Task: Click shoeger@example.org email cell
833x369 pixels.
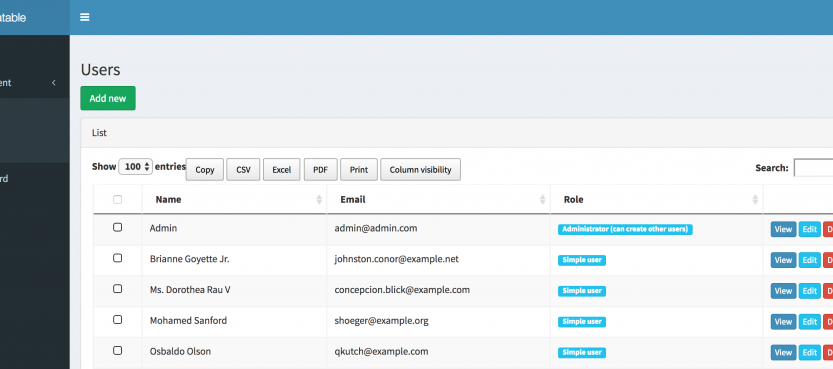Action: 439,322
